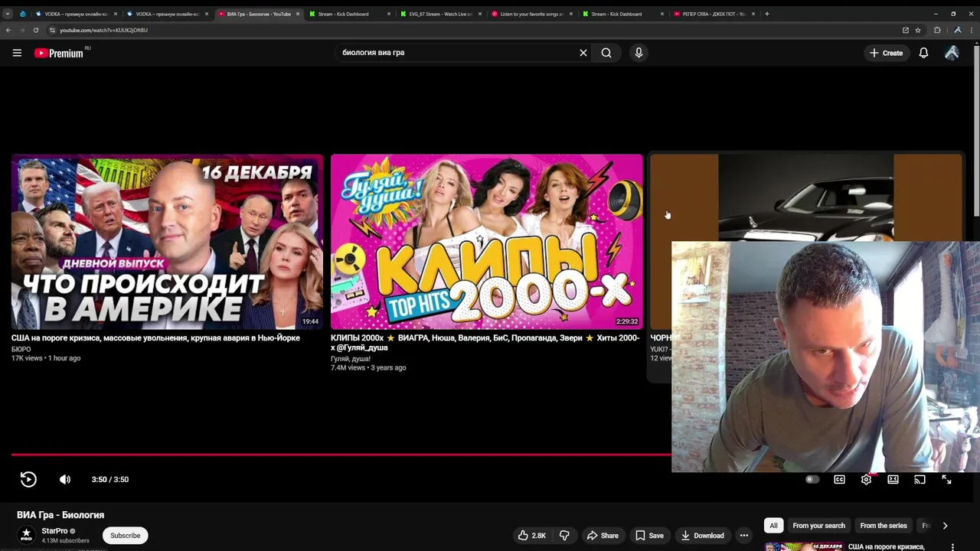Viewport: 980px width, 551px height.
Task: Open Гуляй, душа! channel link
Action: [x=351, y=359]
